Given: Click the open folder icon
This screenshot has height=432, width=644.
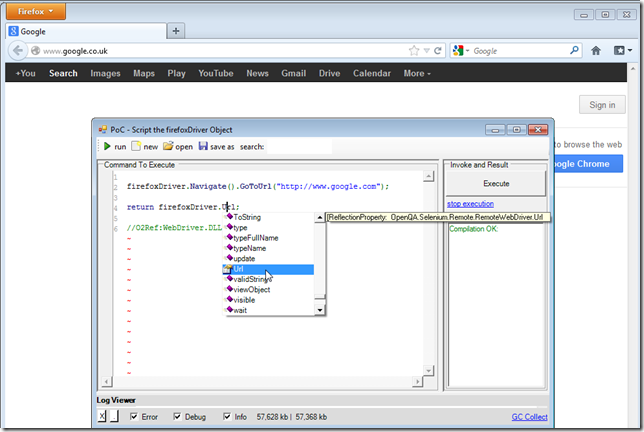Looking at the screenshot, I should coord(168,146).
